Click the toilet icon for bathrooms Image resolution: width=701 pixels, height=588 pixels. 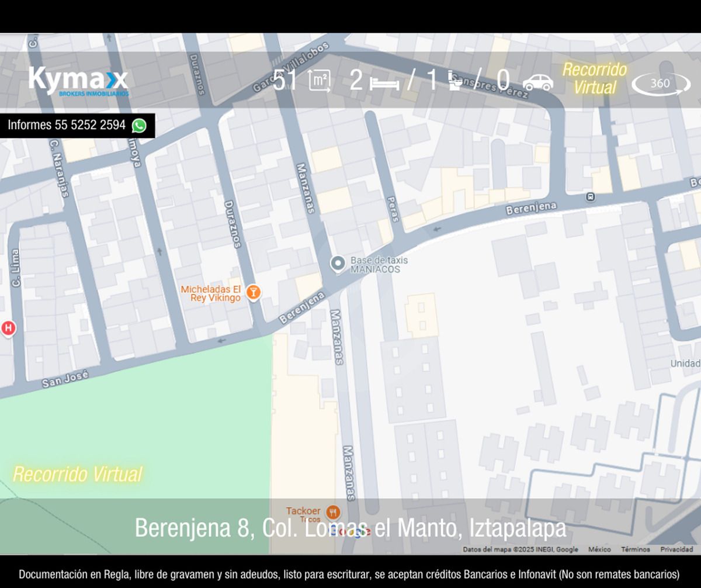pyautogui.click(x=456, y=81)
